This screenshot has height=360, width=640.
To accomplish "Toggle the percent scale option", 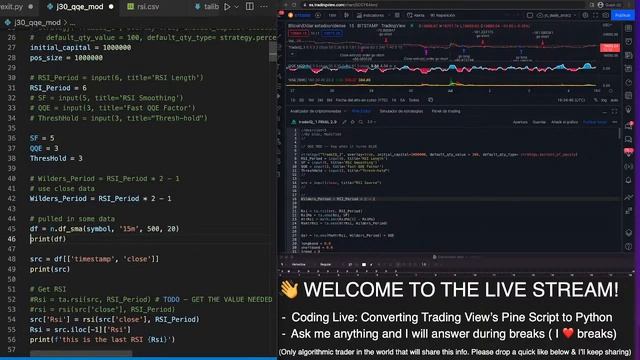I will tap(596, 100).
